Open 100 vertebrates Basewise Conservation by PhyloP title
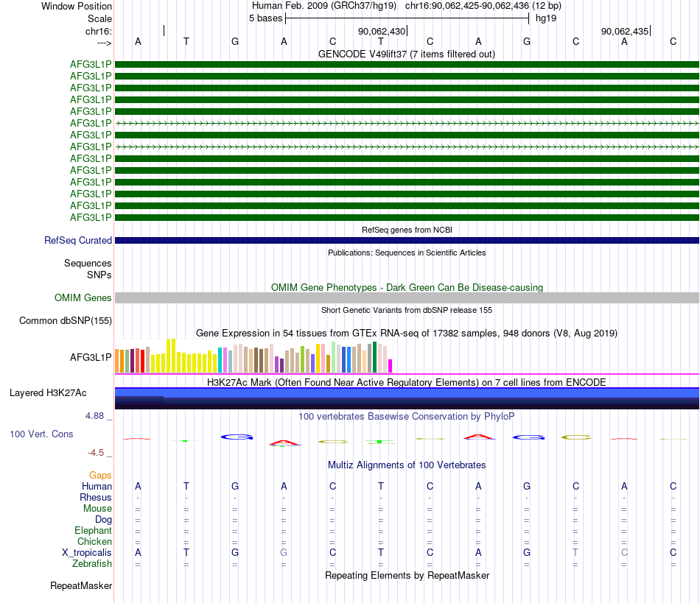This screenshot has width=700, height=603. coord(407,416)
